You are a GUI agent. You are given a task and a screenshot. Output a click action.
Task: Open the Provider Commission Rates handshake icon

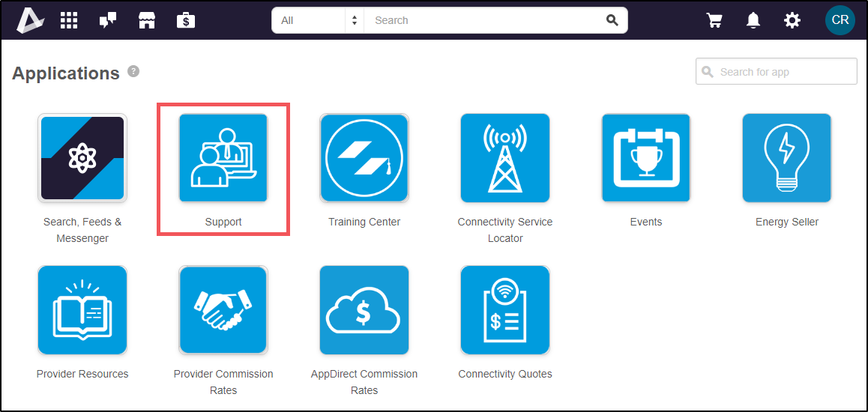223,310
